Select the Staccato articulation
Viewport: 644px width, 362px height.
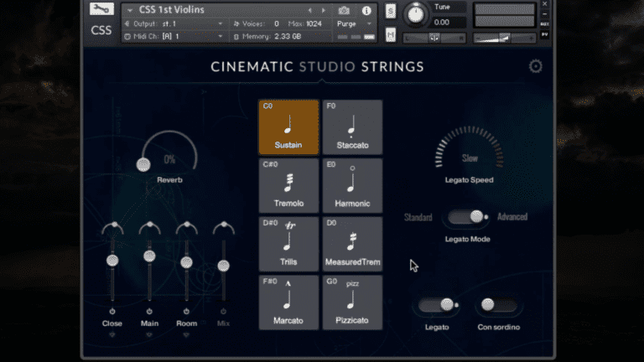click(x=352, y=127)
